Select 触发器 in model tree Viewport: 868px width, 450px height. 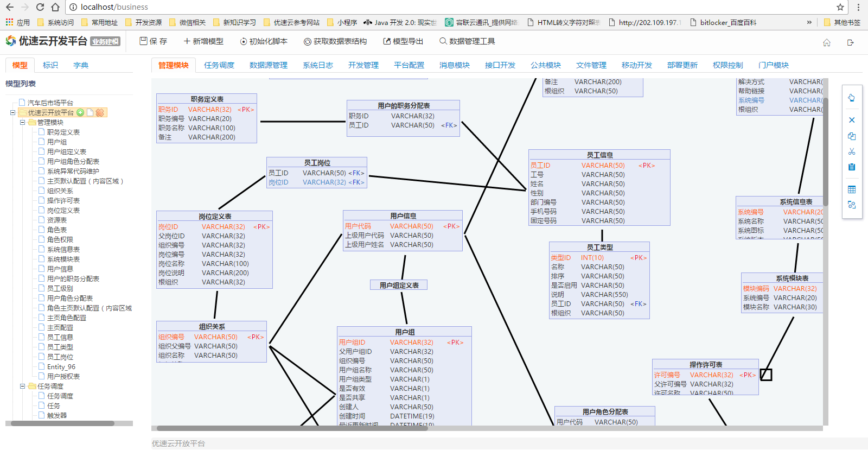tap(57, 415)
